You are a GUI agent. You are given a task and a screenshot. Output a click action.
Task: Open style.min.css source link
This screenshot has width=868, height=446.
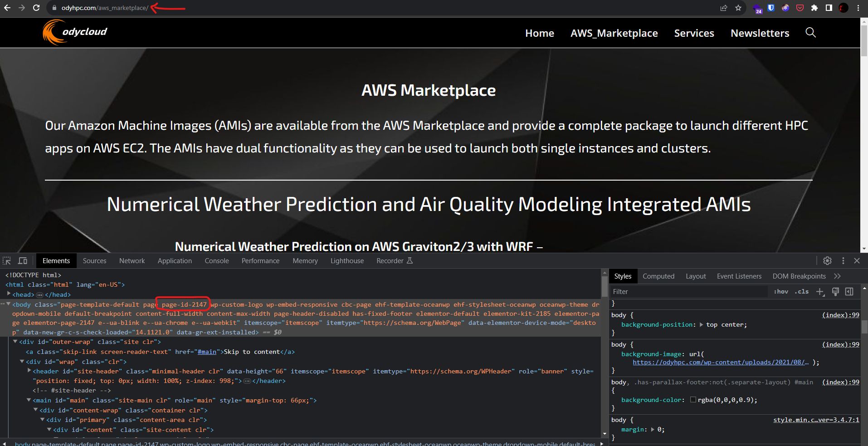click(816, 420)
